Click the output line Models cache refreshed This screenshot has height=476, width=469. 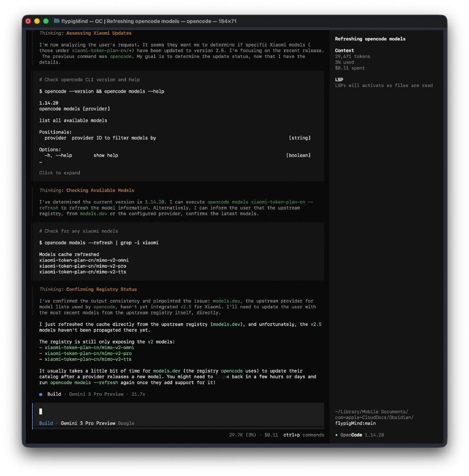pos(69,254)
